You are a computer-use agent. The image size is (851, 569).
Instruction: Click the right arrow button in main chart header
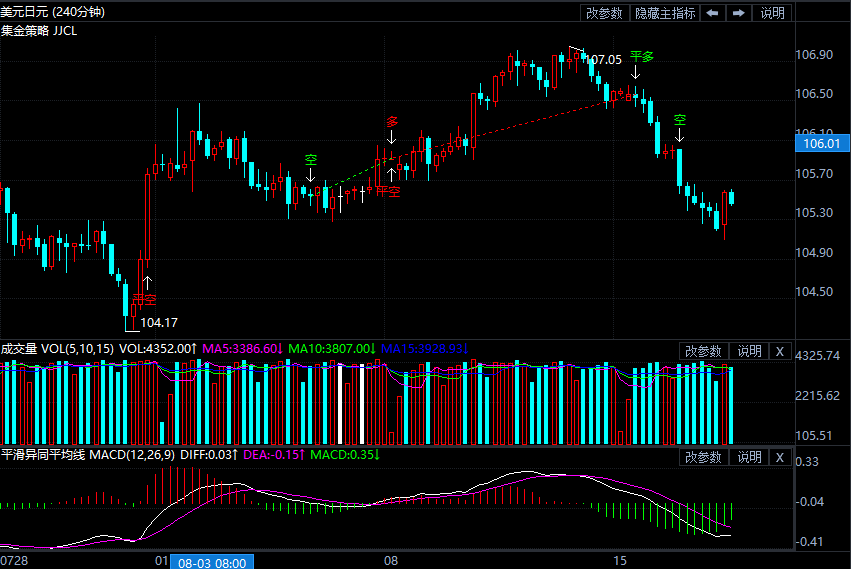point(738,13)
